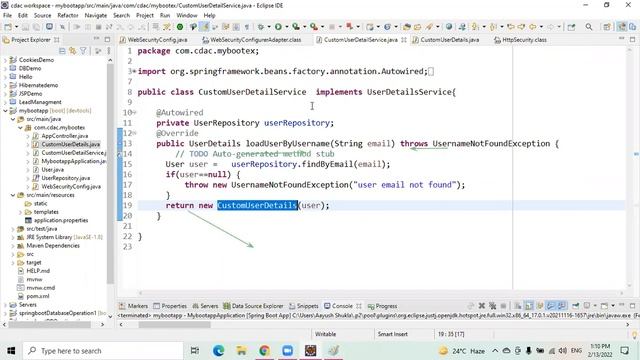This screenshot has width=640, height=360.
Task: Open the Data Source Explorer tab
Action: 253,306
